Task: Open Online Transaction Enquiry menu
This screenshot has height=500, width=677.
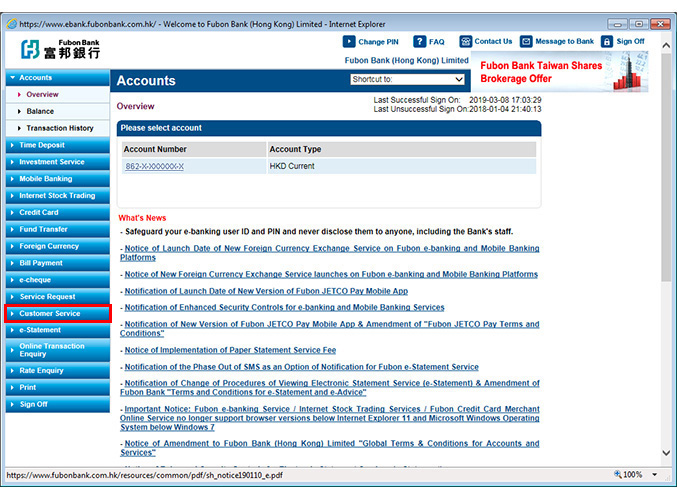Action: tap(57, 350)
